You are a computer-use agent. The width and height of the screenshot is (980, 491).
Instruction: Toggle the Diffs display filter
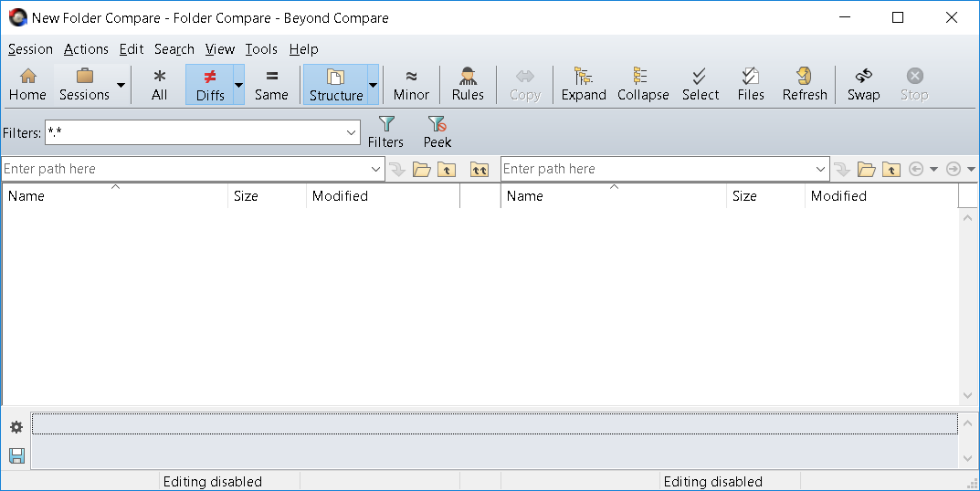click(210, 84)
